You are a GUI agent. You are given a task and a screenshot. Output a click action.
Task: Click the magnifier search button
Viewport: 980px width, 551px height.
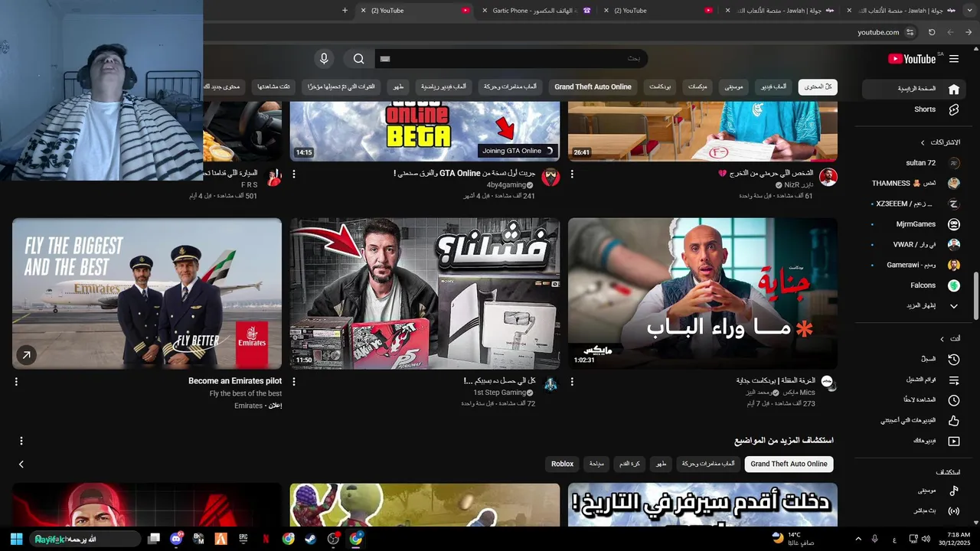tap(358, 59)
